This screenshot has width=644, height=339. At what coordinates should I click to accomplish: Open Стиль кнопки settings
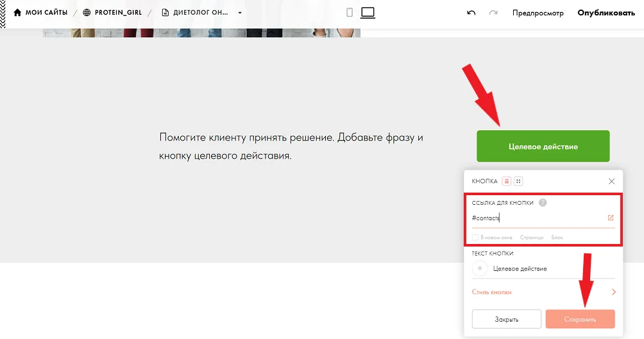(491, 292)
